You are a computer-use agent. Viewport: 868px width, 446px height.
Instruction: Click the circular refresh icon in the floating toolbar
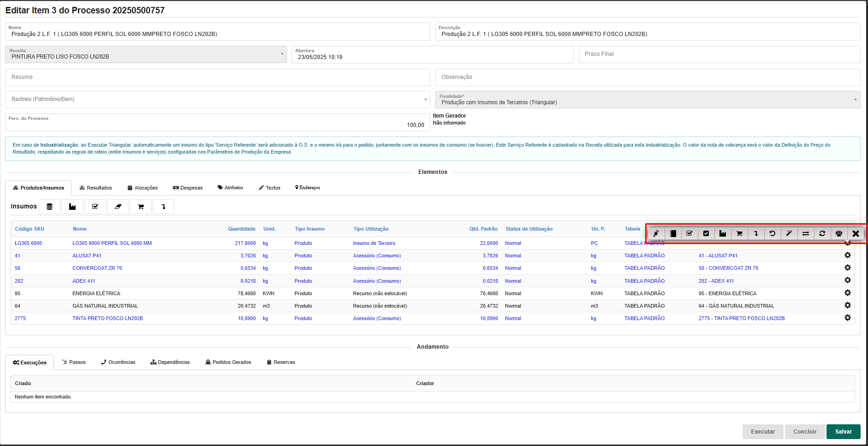(822, 233)
